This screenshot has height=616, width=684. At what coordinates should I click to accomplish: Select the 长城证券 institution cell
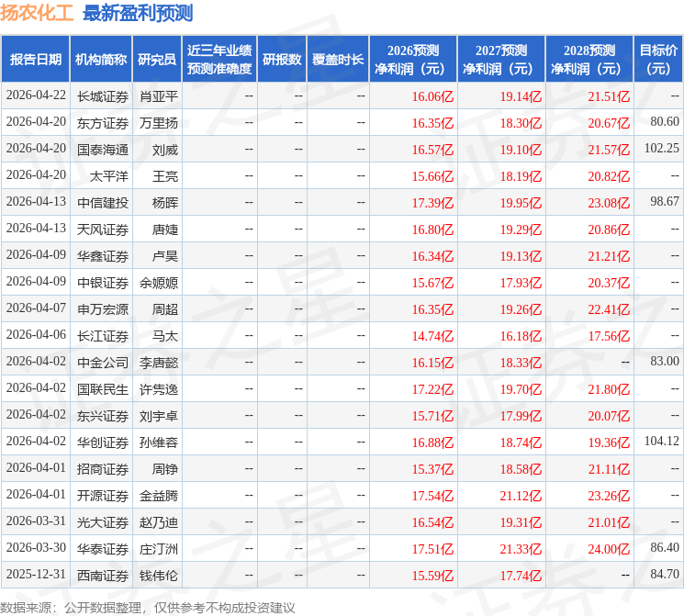click(x=103, y=96)
